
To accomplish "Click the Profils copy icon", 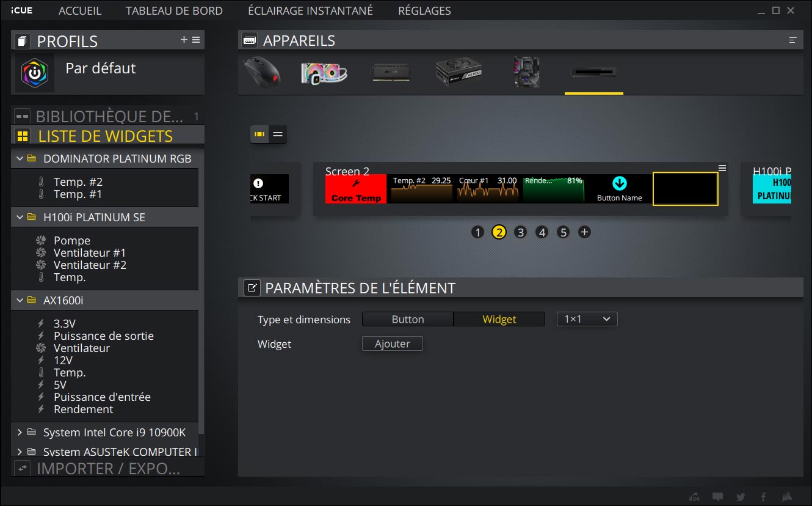I will 23,41.
